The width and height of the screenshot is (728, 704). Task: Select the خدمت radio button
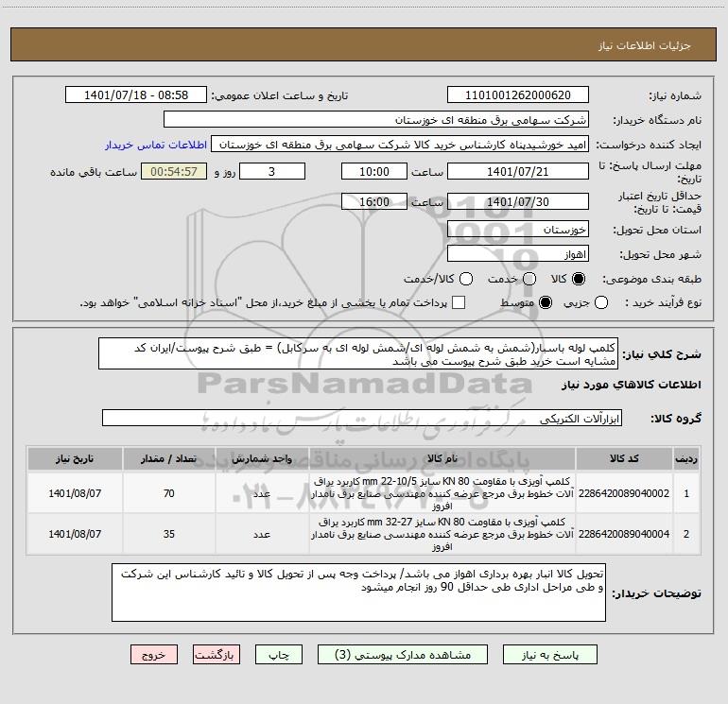point(529,279)
